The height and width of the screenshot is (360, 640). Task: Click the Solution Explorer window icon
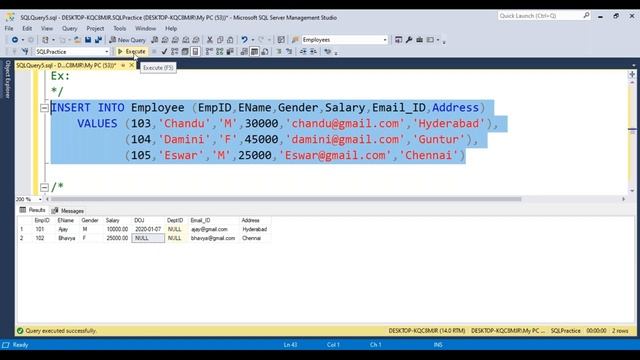point(398,40)
